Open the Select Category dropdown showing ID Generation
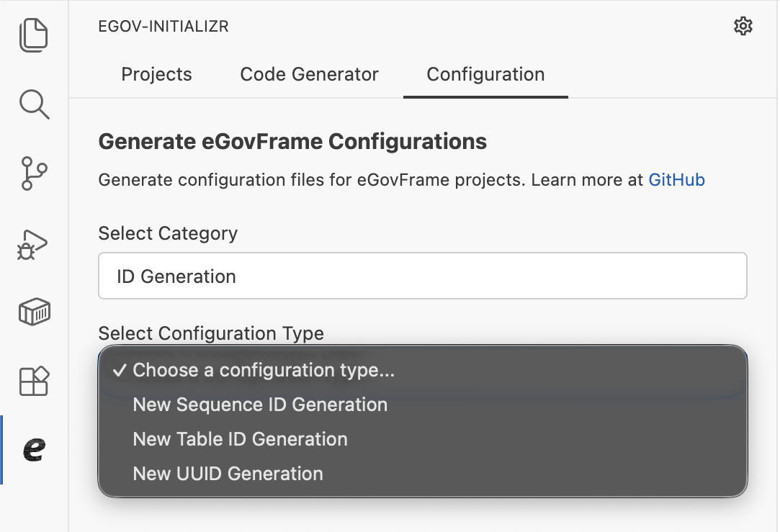This screenshot has width=780, height=532. click(422, 276)
